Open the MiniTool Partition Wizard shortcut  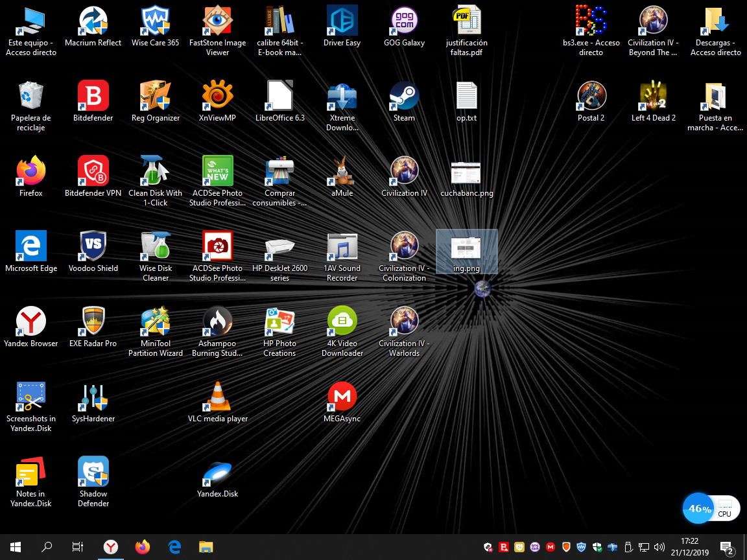point(156,321)
